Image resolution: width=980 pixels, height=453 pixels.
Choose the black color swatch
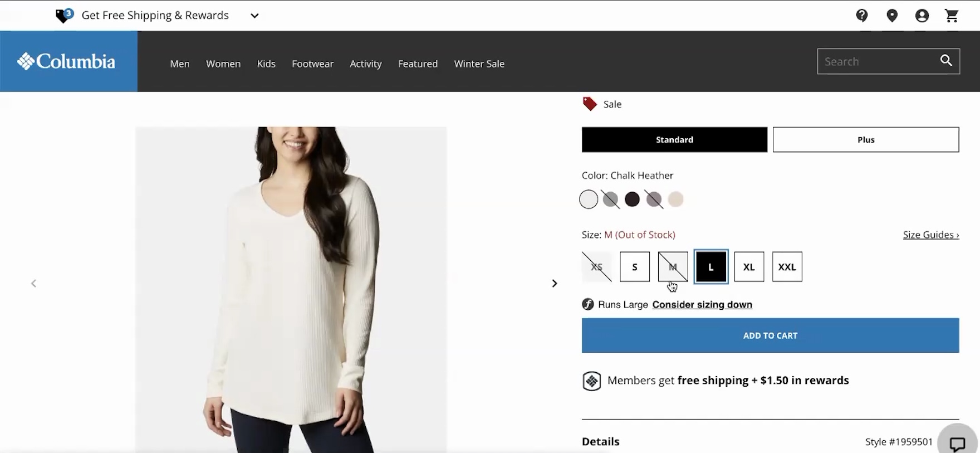point(632,199)
